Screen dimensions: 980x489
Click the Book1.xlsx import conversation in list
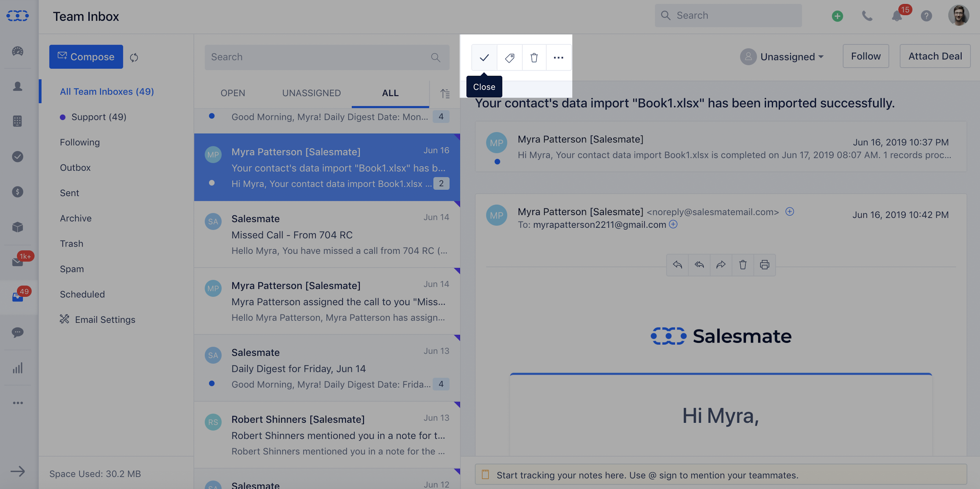(x=327, y=167)
